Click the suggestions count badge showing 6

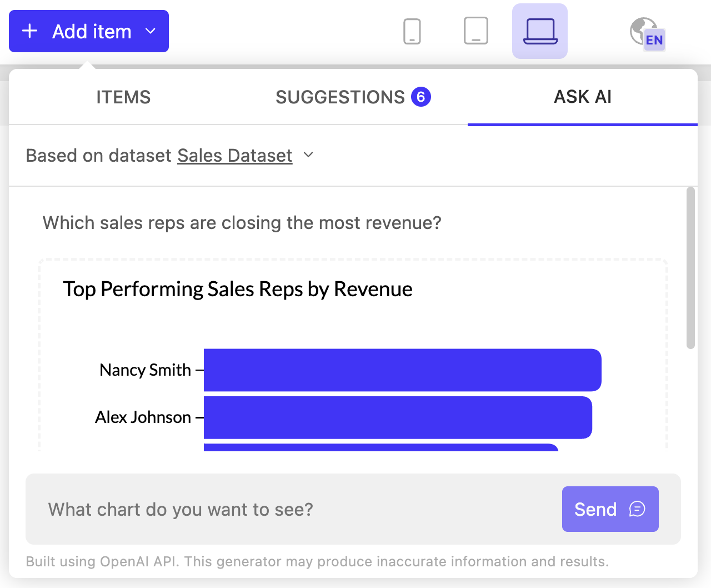tap(422, 96)
